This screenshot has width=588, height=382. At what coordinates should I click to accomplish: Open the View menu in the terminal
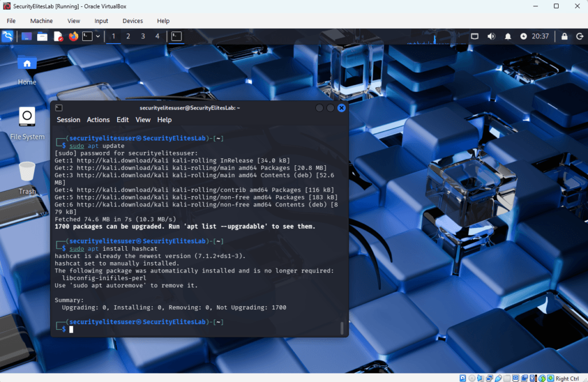coord(142,119)
